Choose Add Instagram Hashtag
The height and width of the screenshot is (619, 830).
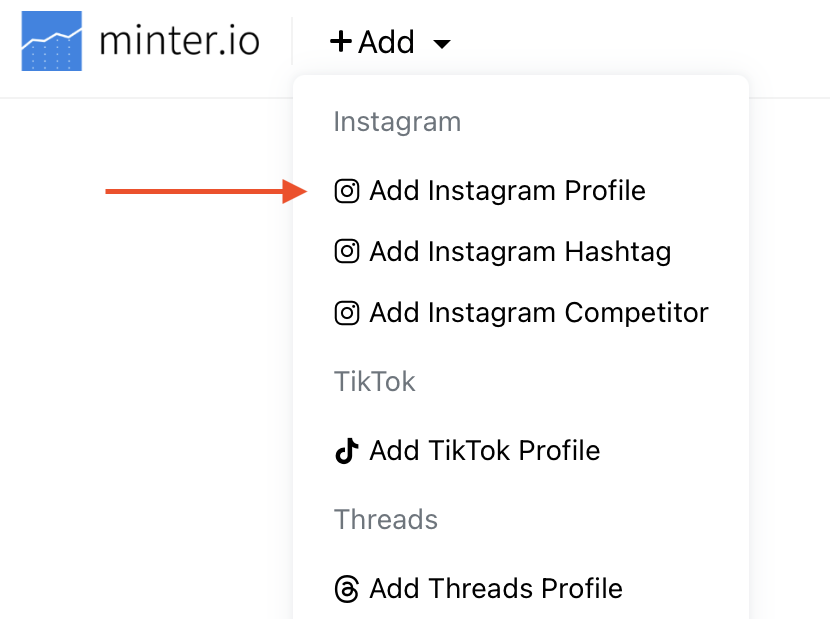[x=520, y=251]
